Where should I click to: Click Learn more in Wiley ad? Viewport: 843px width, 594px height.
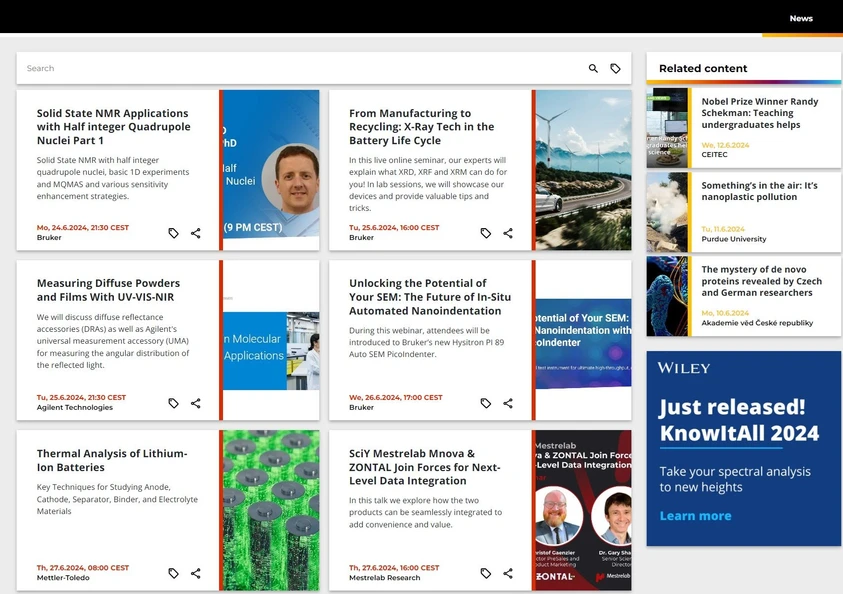click(695, 516)
